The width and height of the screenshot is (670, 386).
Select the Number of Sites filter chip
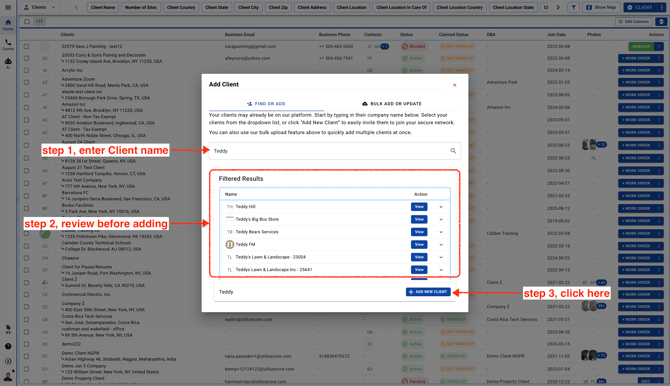141,7
